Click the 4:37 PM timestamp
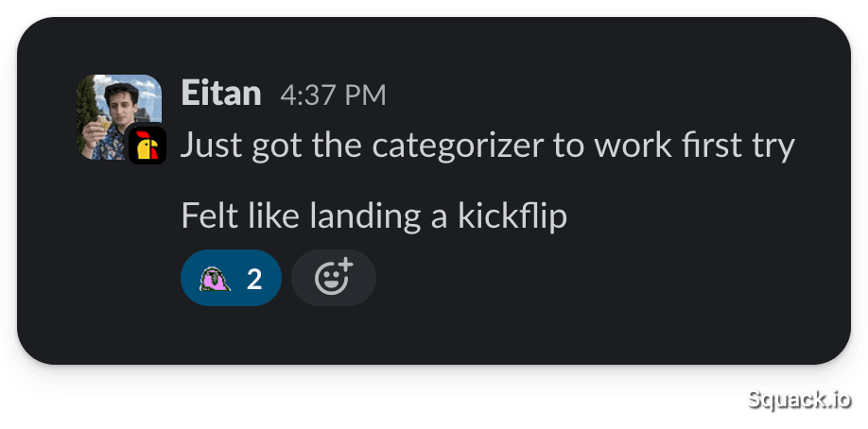The image size is (868, 429). (333, 94)
